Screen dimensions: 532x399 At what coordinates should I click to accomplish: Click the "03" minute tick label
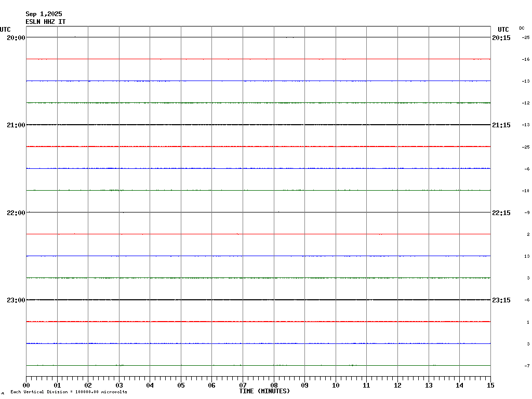click(119, 385)
